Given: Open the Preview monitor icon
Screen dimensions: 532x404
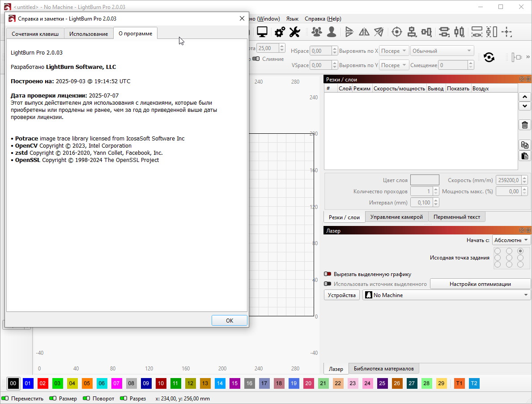Looking at the screenshot, I should (262, 32).
